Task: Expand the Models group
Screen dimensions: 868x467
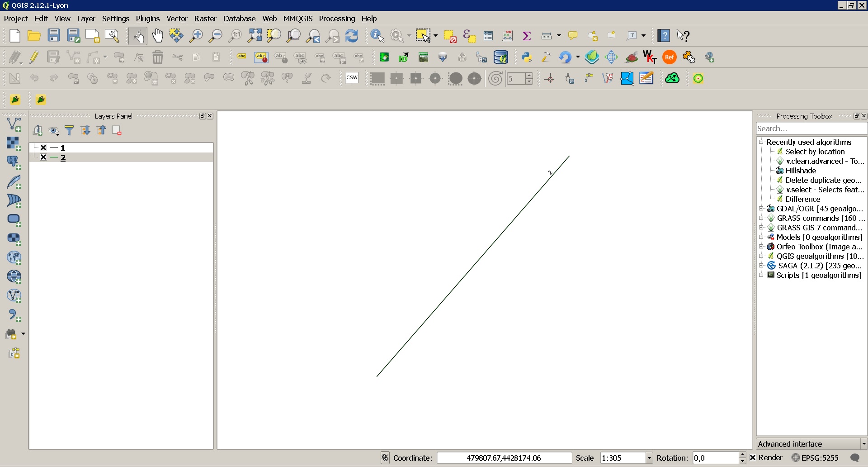Action: [761, 237]
